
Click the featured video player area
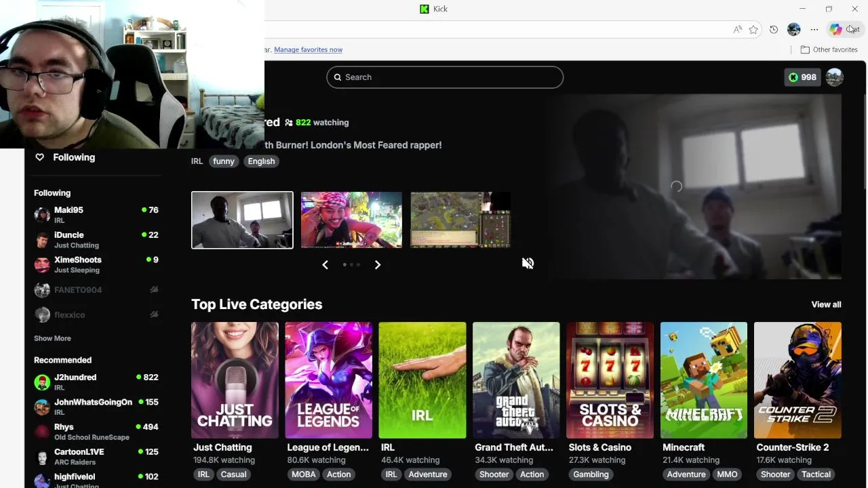click(x=694, y=186)
